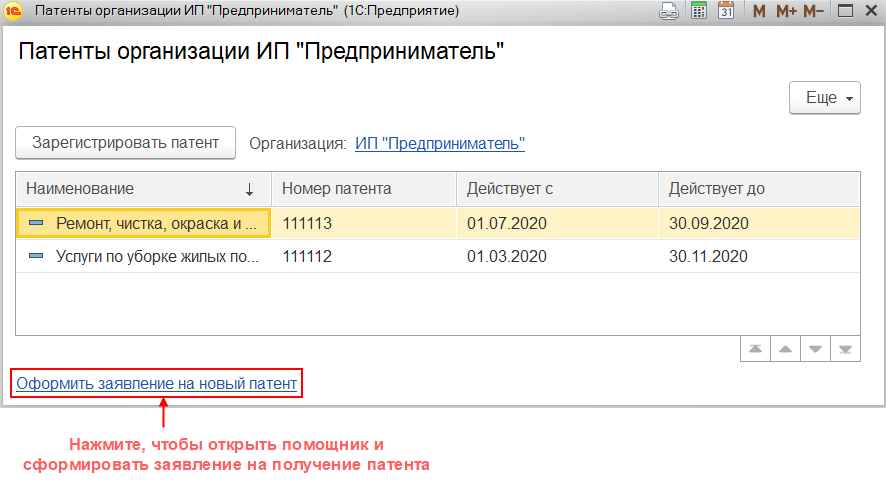
Task: Click patent number 111112 cell
Action: pyautogui.click(x=363, y=256)
